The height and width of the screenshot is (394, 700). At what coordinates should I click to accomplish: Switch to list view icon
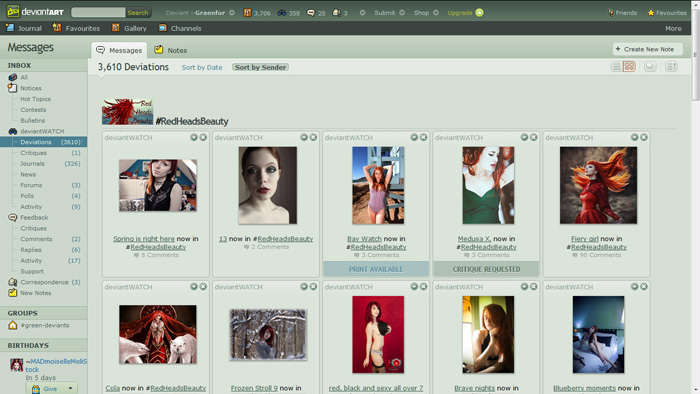(x=617, y=66)
